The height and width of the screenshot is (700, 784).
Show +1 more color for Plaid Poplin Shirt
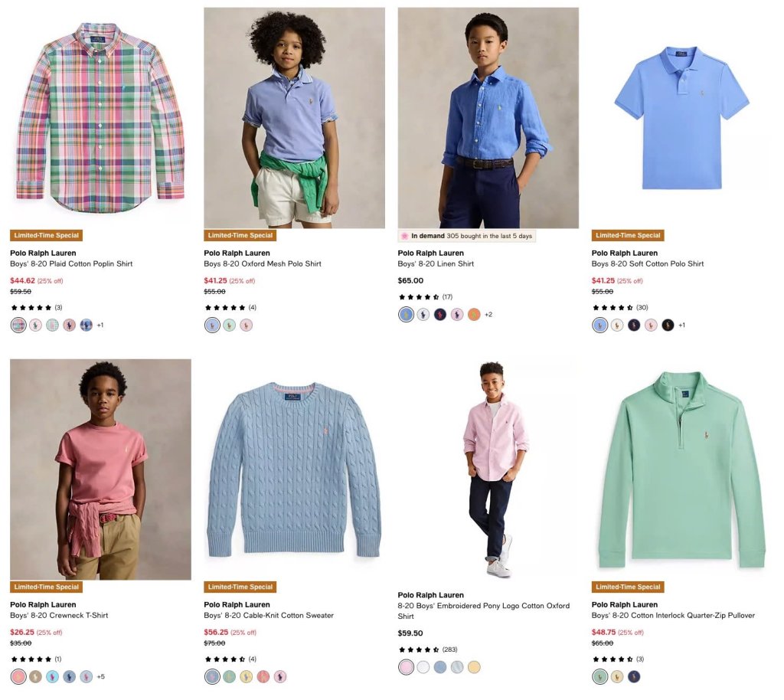(100, 325)
